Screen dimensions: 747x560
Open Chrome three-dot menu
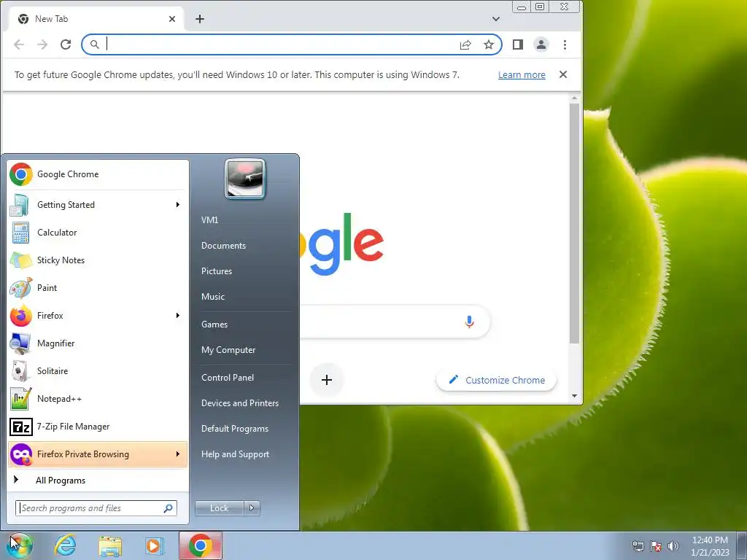565,44
